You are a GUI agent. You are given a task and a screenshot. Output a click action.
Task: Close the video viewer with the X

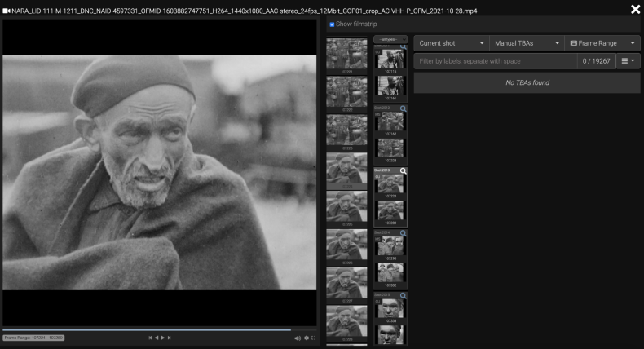[x=635, y=9]
